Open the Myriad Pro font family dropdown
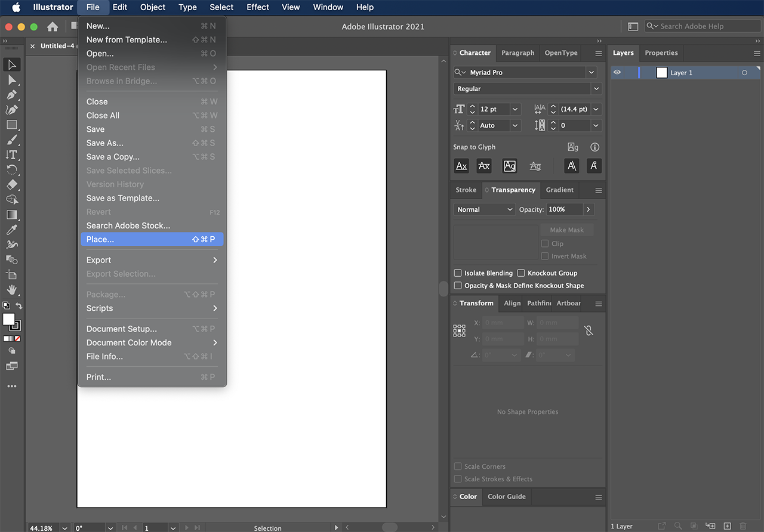This screenshot has width=764, height=532. [x=591, y=72]
